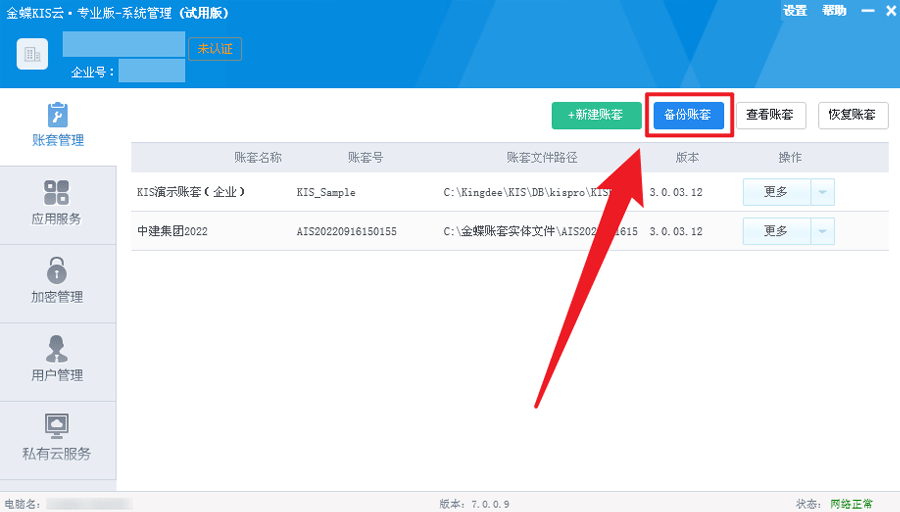Click the 操作 column header

pos(790,158)
